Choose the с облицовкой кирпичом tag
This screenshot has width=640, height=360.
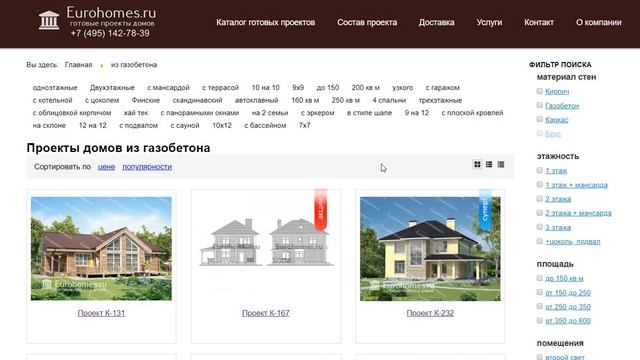click(72, 113)
